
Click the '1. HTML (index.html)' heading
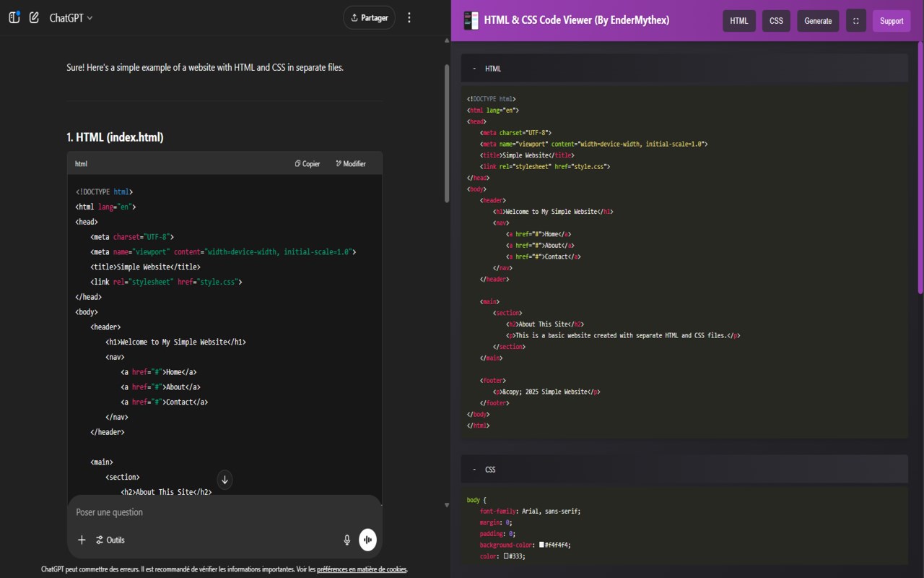pyautogui.click(x=115, y=137)
